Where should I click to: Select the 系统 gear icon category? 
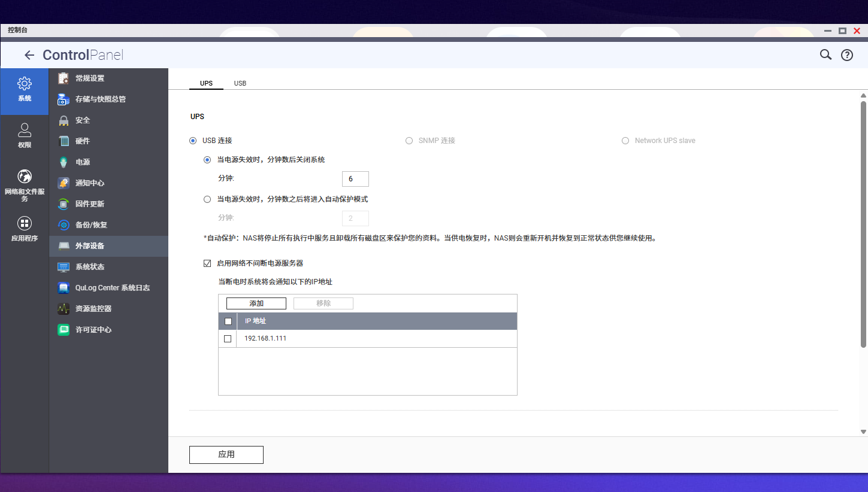point(25,84)
